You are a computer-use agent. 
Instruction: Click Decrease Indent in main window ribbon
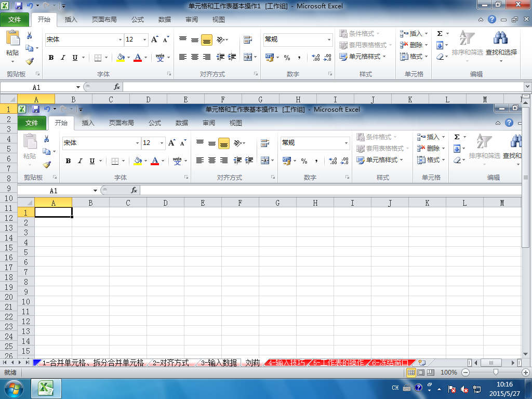pyautogui.click(x=220, y=57)
